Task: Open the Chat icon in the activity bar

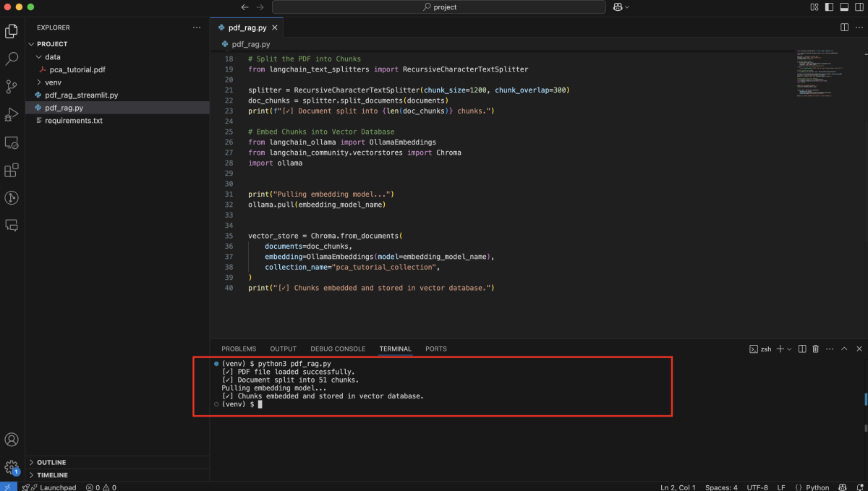Action: 12,225
